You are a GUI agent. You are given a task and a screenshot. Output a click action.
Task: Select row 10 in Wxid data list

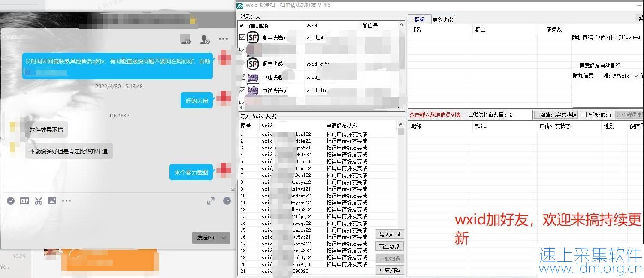click(x=317, y=196)
